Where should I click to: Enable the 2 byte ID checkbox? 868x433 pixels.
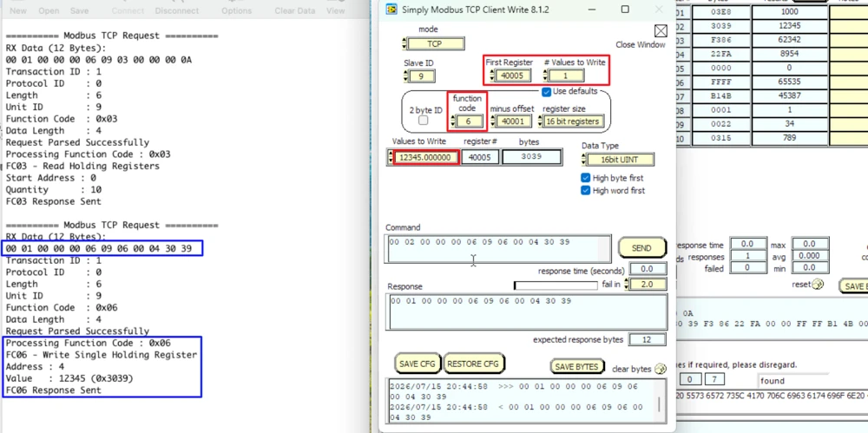[x=423, y=120]
